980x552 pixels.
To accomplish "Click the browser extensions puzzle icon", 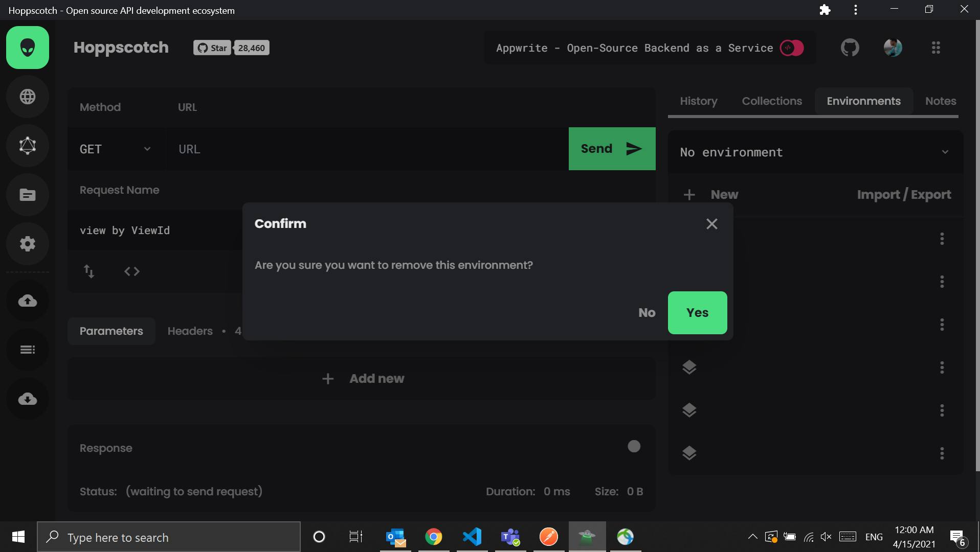I will pyautogui.click(x=825, y=10).
